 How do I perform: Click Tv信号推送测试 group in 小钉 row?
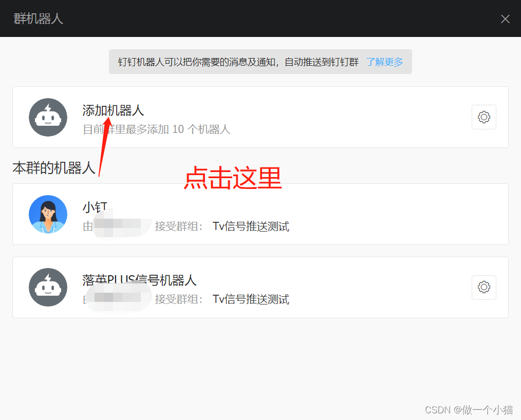tap(251, 226)
